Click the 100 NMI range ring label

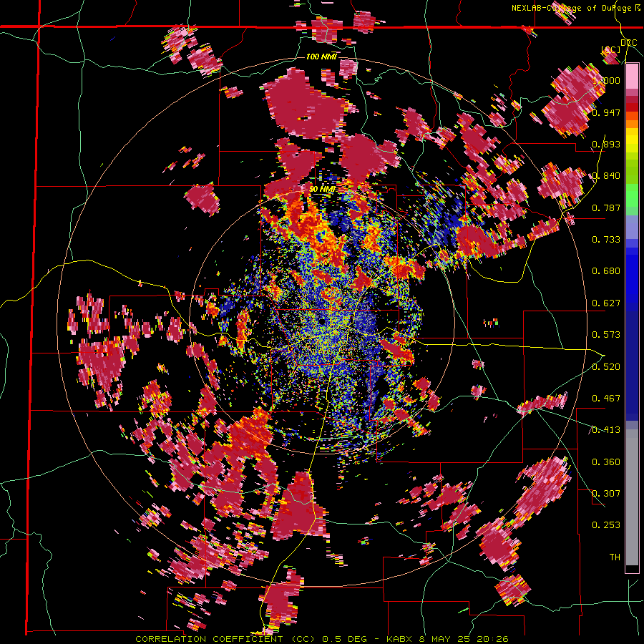[x=321, y=57]
